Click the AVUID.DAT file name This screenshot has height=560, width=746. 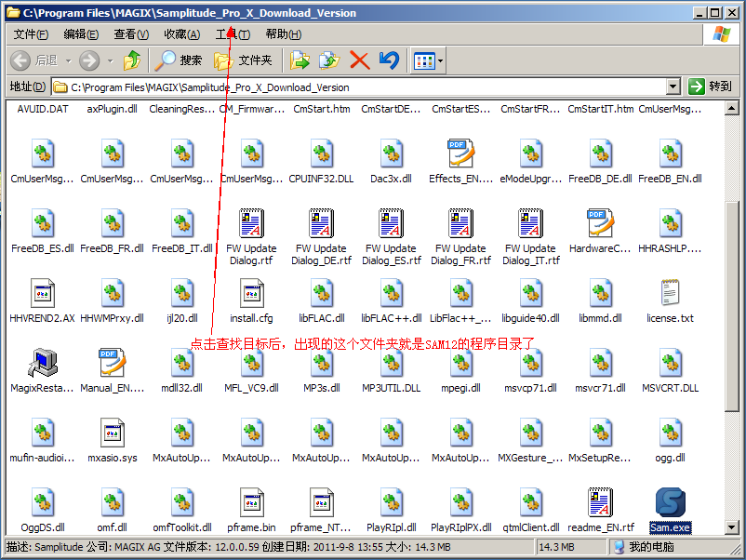[43, 109]
